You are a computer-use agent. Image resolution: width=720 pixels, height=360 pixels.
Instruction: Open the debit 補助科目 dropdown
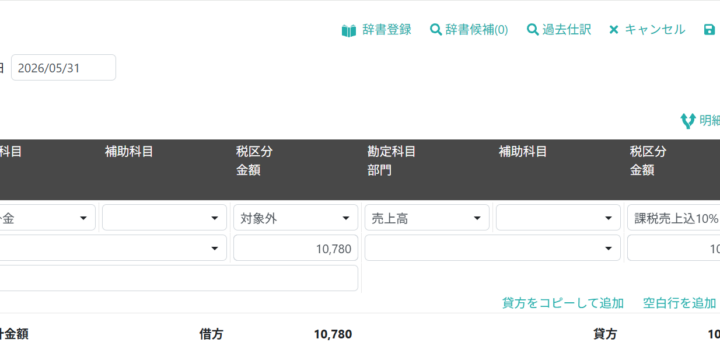(x=164, y=218)
